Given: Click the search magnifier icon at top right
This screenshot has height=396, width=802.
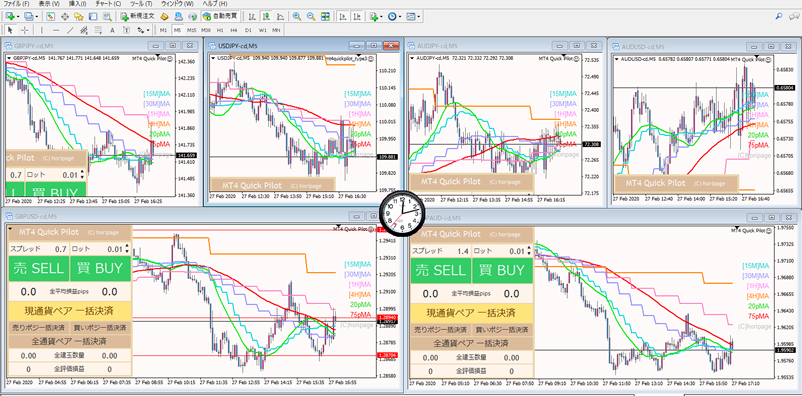Looking at the screenshot, I should tap(779, 16).
